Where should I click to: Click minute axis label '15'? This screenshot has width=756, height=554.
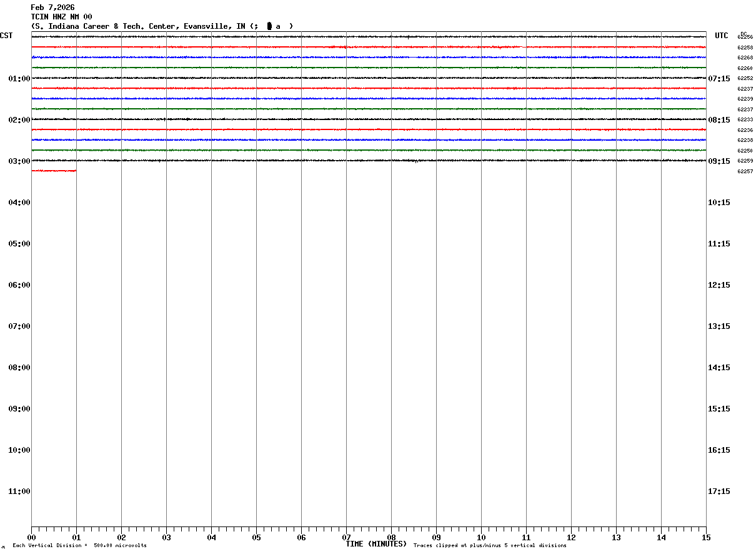(706, 538)
